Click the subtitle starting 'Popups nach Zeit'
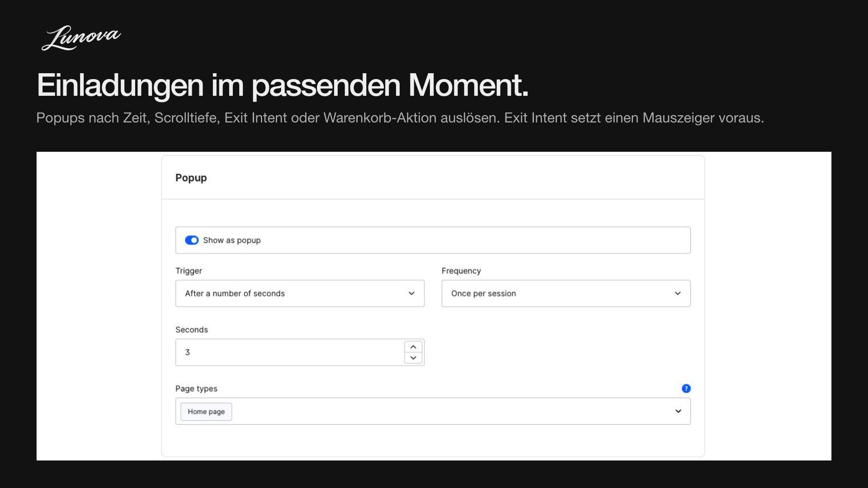This screenshot has height=488, width=868. pyautogui.click(x=400, y=118)
